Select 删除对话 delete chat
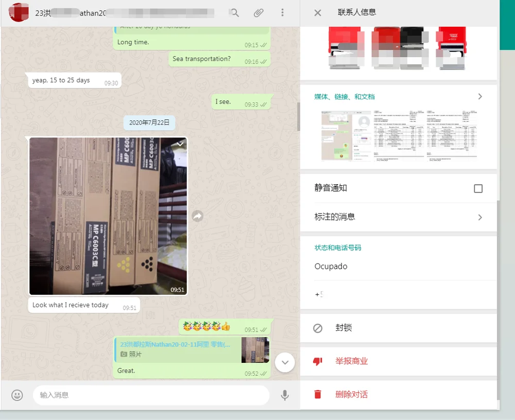This screenshot has height=420, width=515. [399, 394]
